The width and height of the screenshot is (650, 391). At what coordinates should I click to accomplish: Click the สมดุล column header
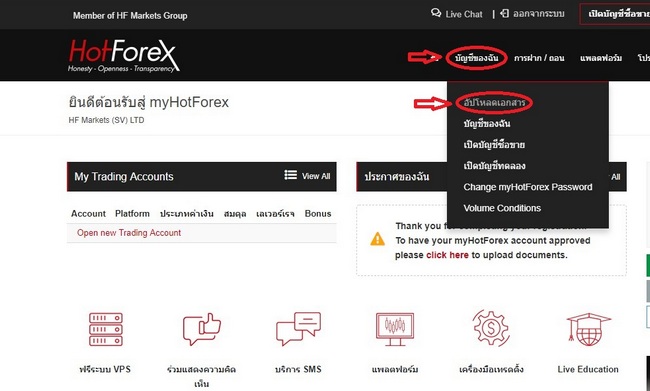[235, 214]
